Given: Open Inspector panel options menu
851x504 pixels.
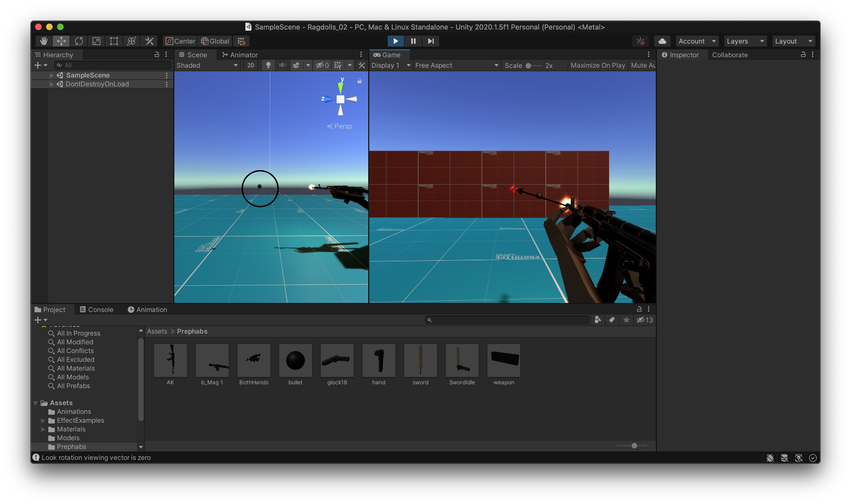Looking at the screenshot, I should point(813,54).
